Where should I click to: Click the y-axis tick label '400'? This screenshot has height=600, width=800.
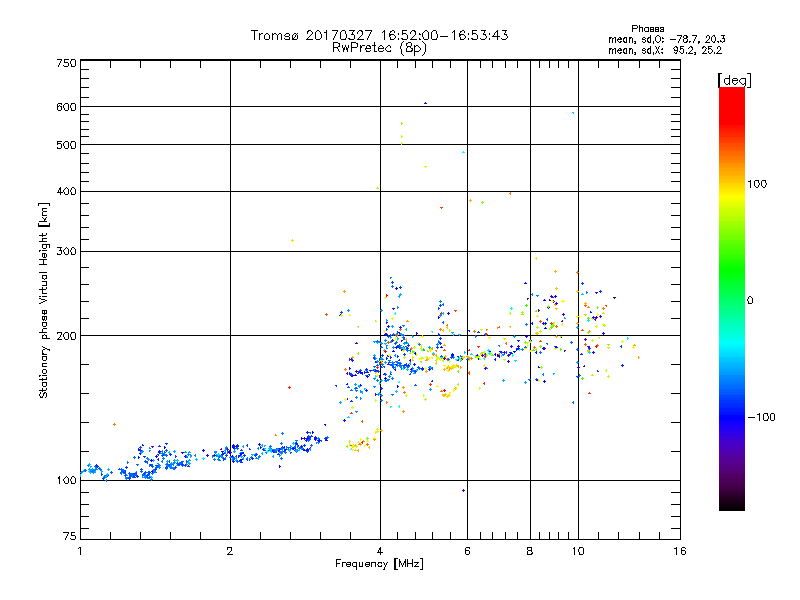point(67,191)
